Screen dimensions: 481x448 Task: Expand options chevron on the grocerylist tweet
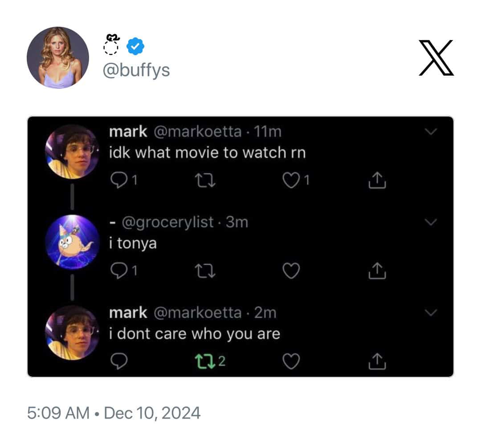tap(432, 222)
